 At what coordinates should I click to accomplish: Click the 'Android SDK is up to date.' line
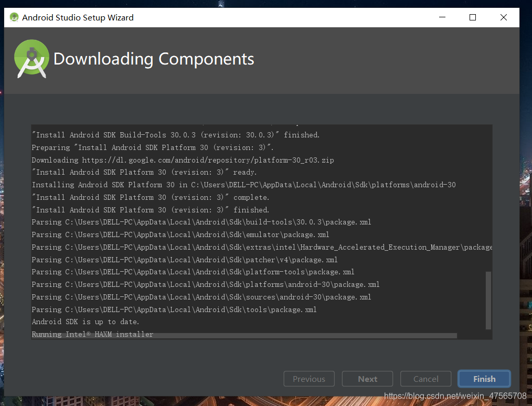tap(86, 322)
